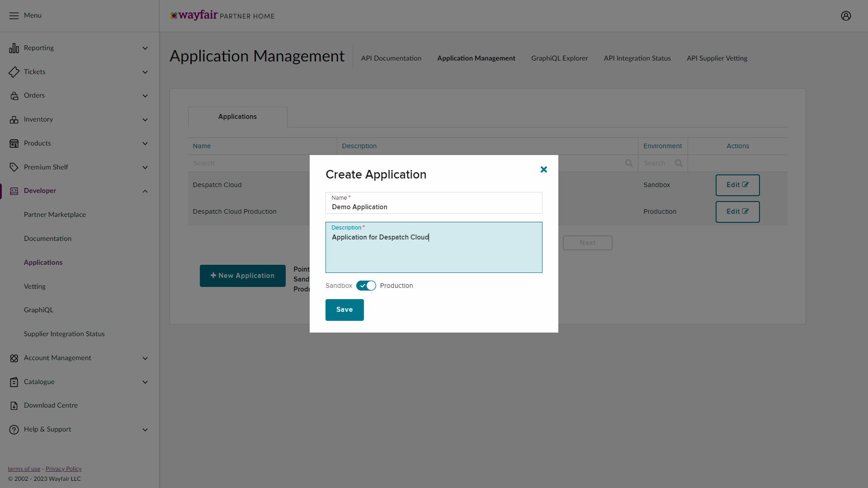Select the Applications tab in the panel
Screen dimensions: 868x488
[x=237, y=117]
